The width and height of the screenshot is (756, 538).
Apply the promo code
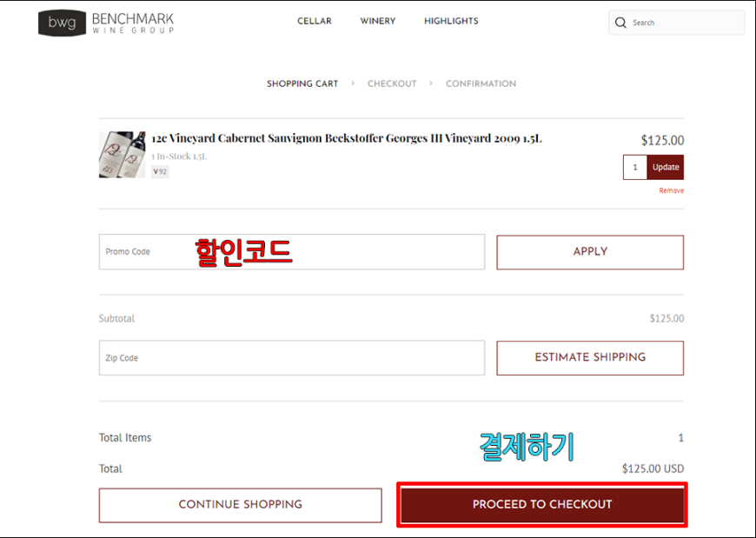click(590, 252)
